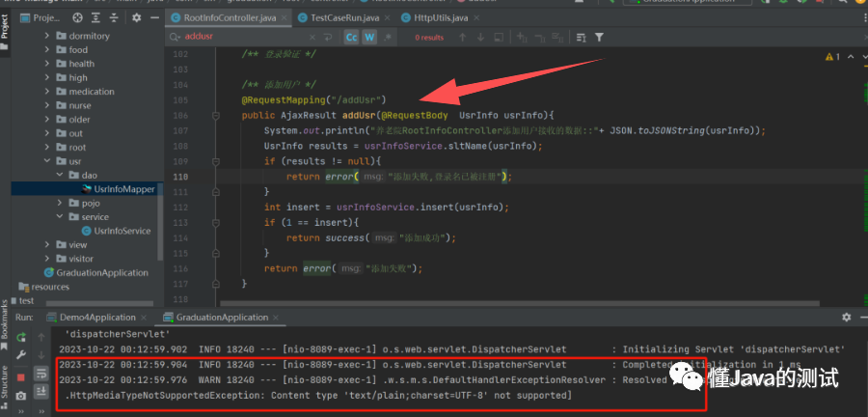
Task: Stop the running application red square
Action: 21,377
